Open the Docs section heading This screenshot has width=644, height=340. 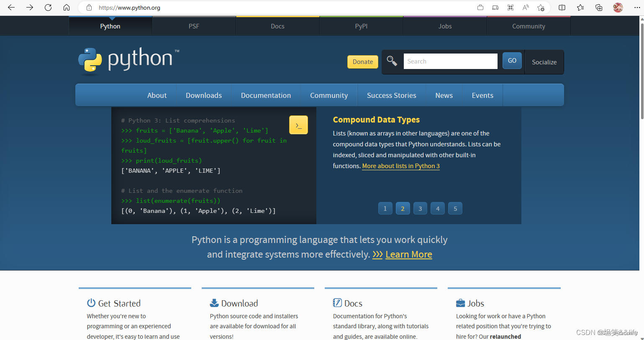[353, 304]
